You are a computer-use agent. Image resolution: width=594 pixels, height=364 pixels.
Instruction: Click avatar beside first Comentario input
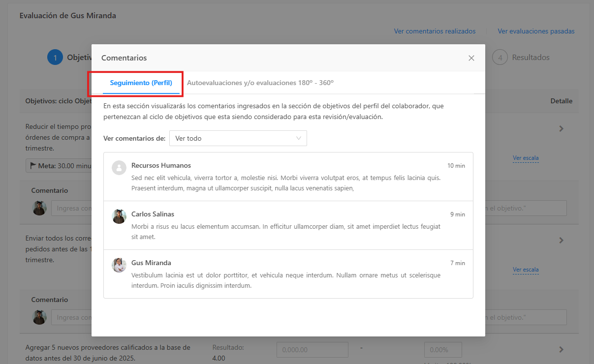[40, 208]
